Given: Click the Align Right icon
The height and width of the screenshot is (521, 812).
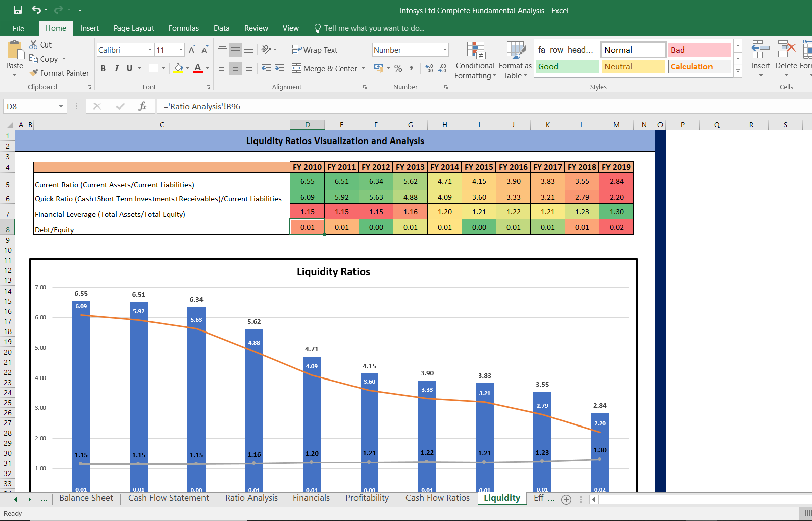Looking at the screenshot, I should point(248,68).
